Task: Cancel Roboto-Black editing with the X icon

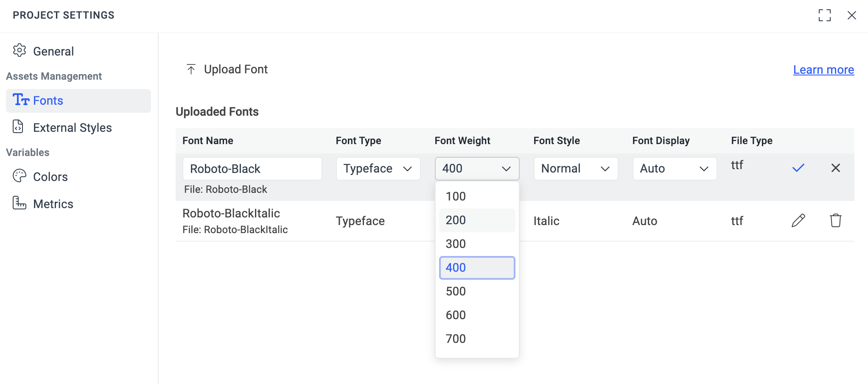Action: (836, 168)
